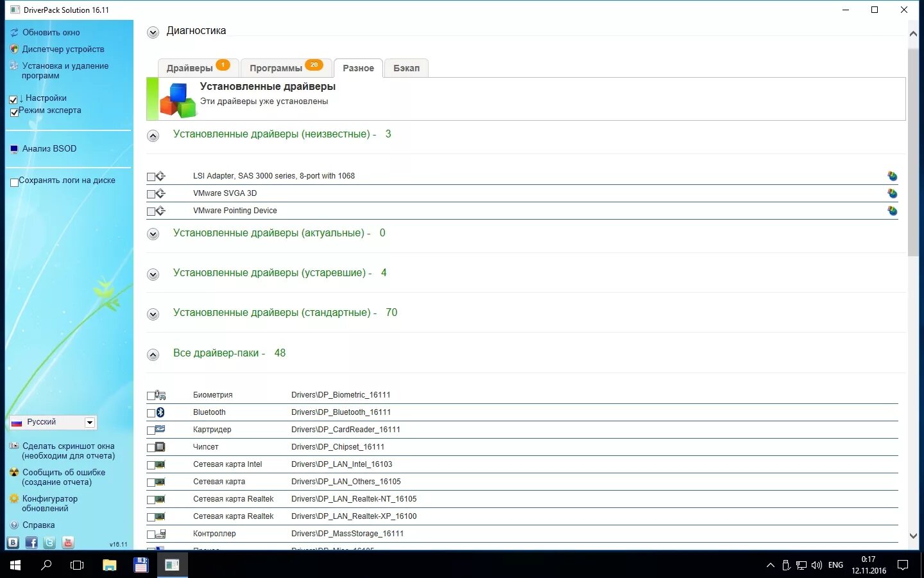
Task: Click the Chipset driver pack icon
Action: [x=160, y=447]
